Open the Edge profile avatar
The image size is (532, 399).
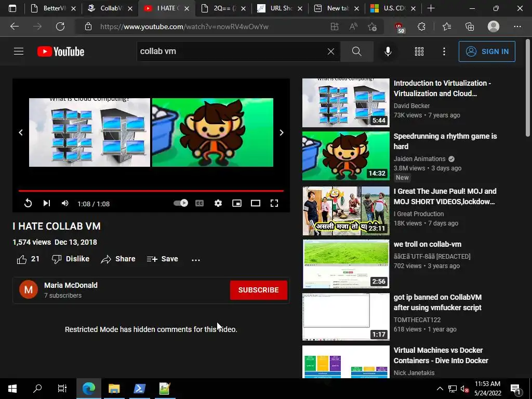494,26
